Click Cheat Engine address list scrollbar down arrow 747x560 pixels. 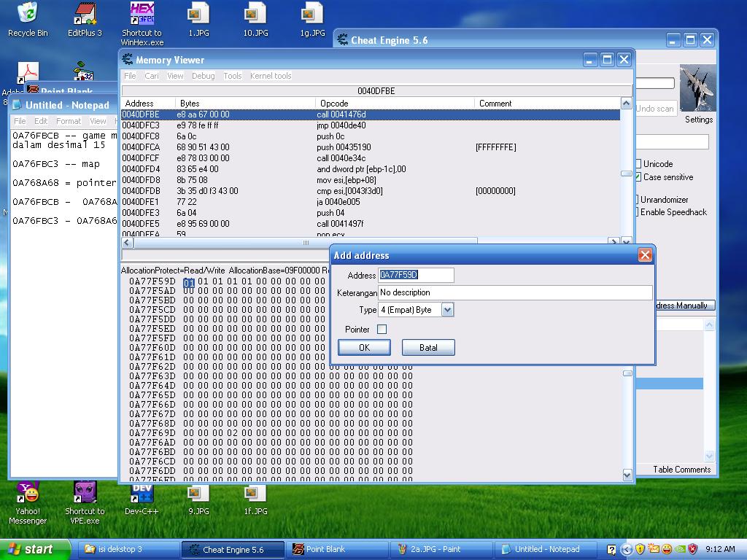coord(709,456)
